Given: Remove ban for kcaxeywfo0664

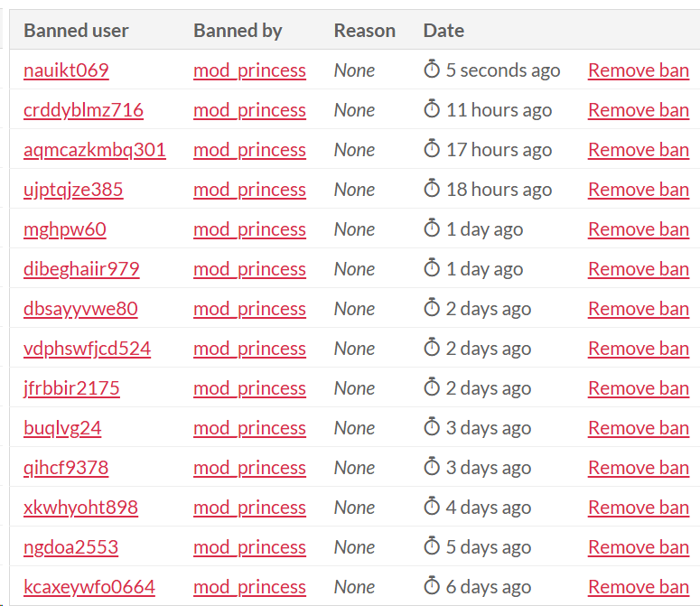Looking at the screenshot, I should (638, 587).
